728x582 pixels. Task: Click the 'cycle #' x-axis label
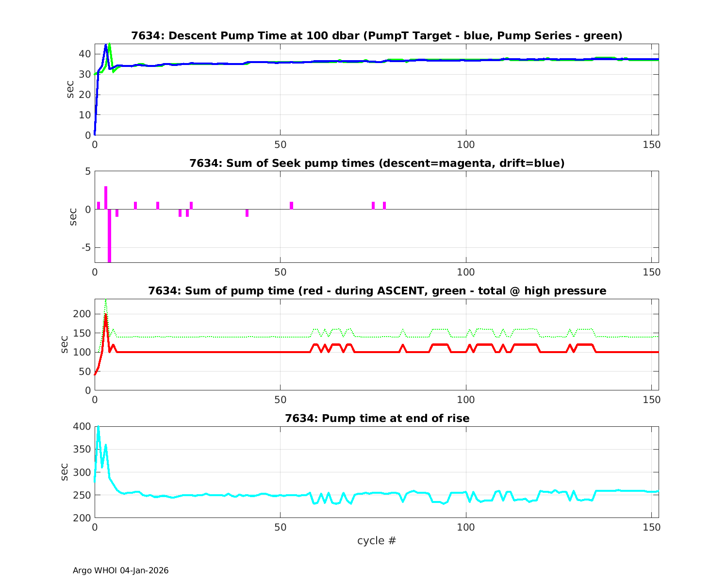pos(377,541)
